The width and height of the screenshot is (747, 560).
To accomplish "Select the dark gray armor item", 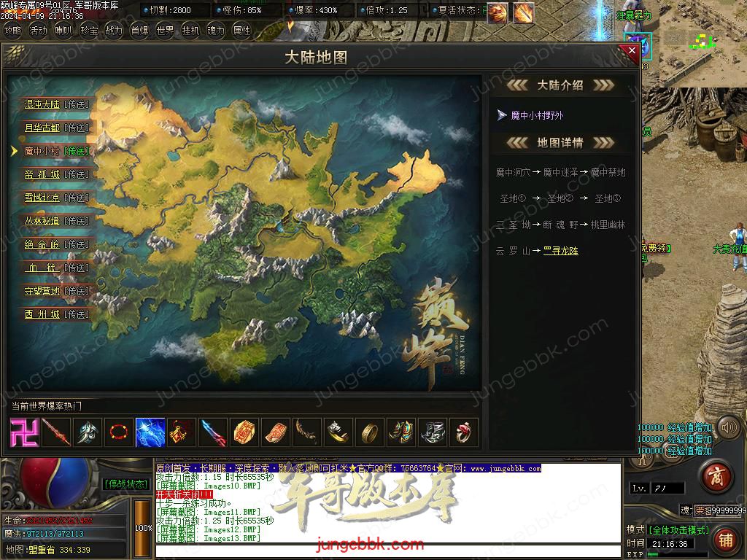I will [x=433, y=432].
